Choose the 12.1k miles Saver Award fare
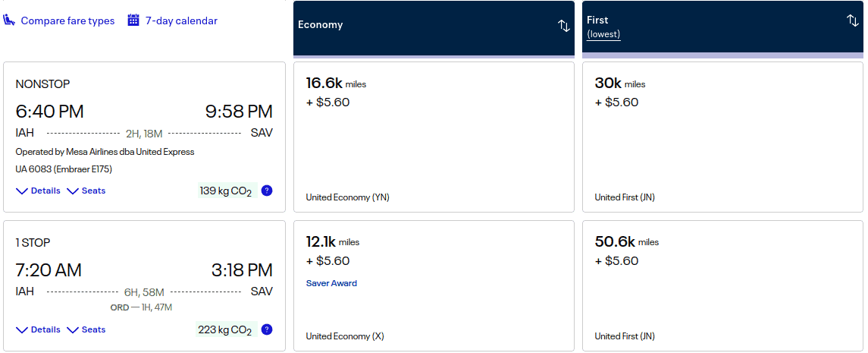868x353 pixels. 434,286
